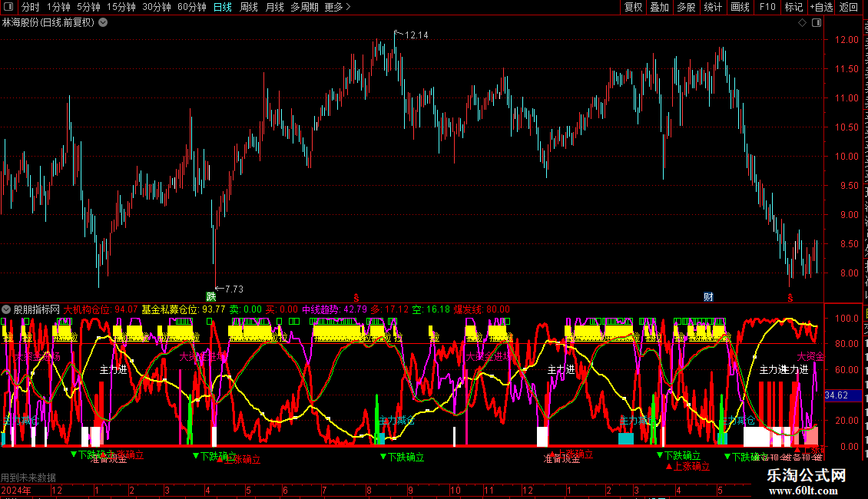The image size is (868, 499).
Task: Select the 5分钟 period tab
Action: [x=88, y=7]
